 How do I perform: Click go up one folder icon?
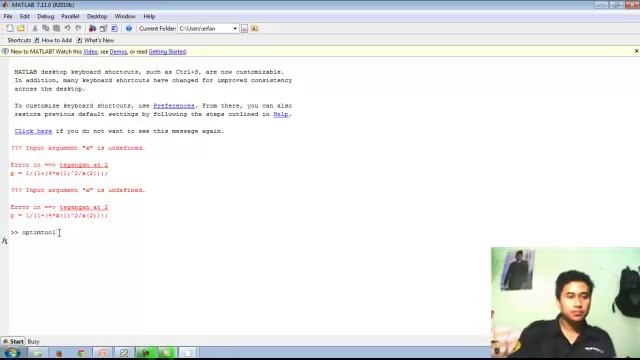point(255,29)
